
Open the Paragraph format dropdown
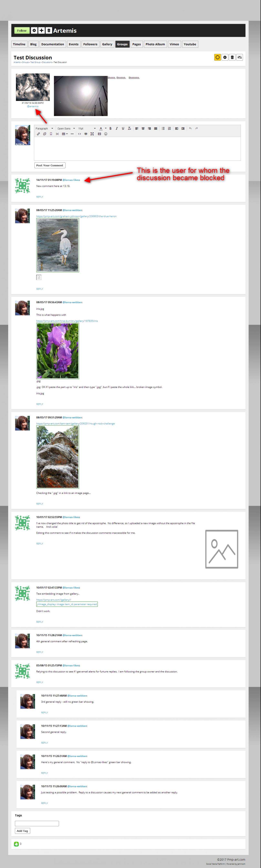tap(44, 128)
